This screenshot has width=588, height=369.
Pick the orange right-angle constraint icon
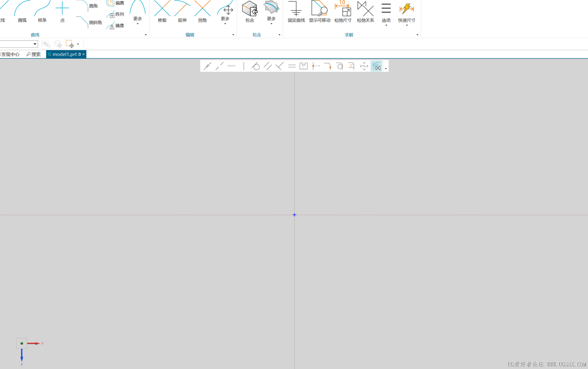tap(352, 66)
